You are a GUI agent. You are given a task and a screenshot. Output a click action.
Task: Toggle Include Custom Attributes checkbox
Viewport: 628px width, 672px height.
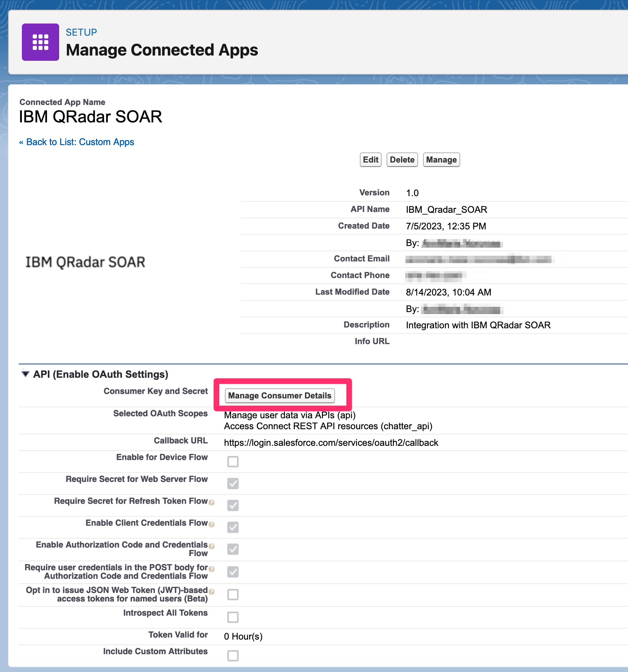pyautogui.click(x=233, y=656)
